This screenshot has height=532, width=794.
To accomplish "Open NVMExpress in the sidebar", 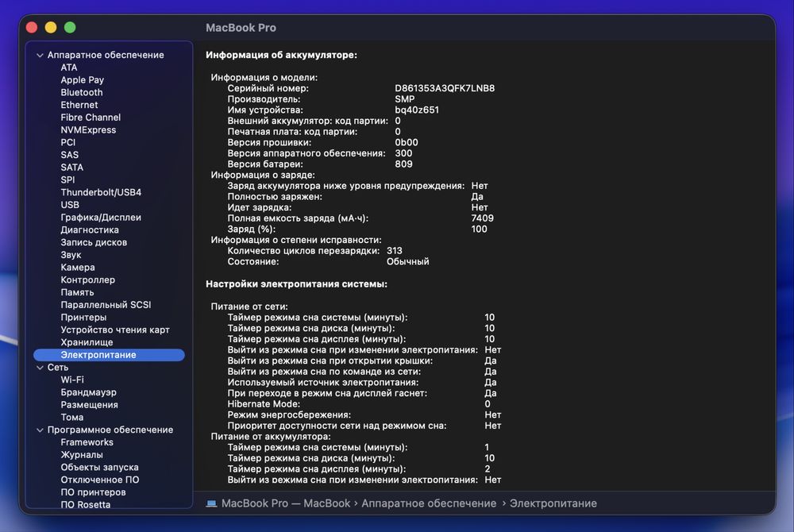I will click(x=88, y=130).
